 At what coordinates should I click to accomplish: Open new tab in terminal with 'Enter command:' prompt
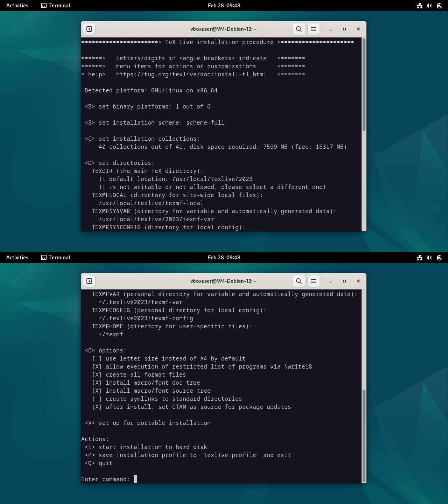point(89,281)
